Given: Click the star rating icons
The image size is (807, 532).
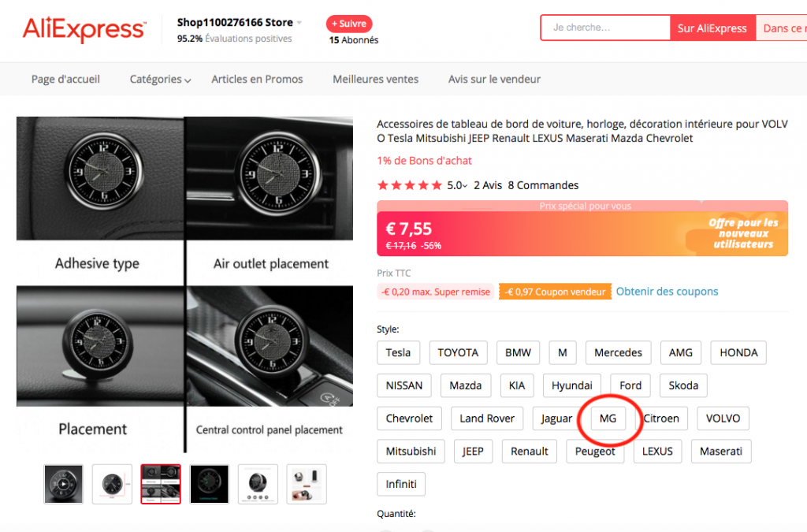Looking at the screenshot, I should [410, 185].
